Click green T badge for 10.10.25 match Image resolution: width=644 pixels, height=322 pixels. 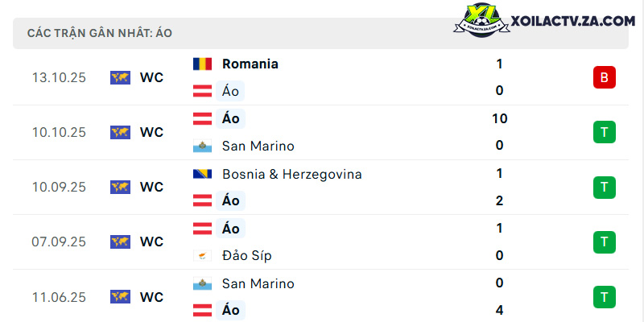click(x=605, y=132)
